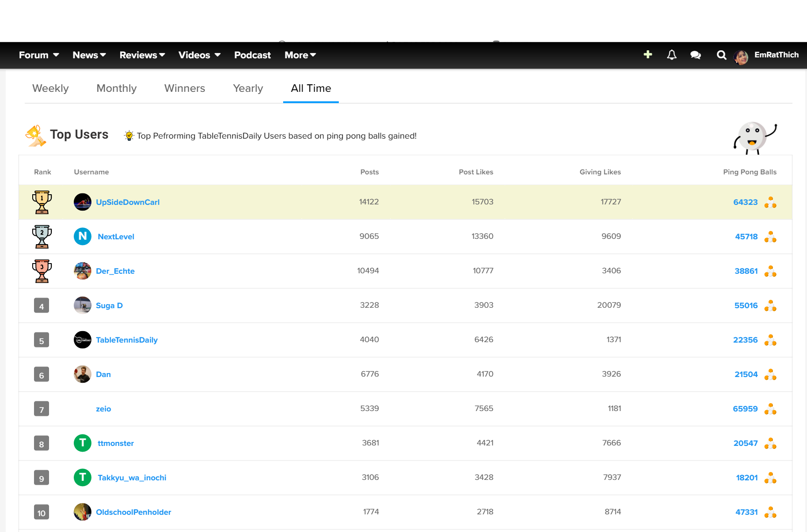Click the Post Likes column header

click(x=476, y=172)
